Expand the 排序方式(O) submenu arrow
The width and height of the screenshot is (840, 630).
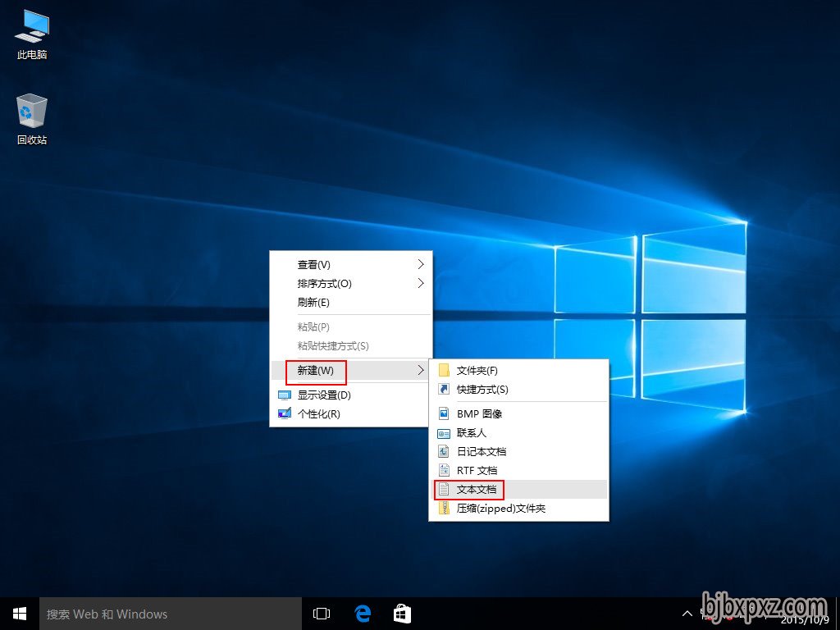pyautogui.click(x=421, y=283)
